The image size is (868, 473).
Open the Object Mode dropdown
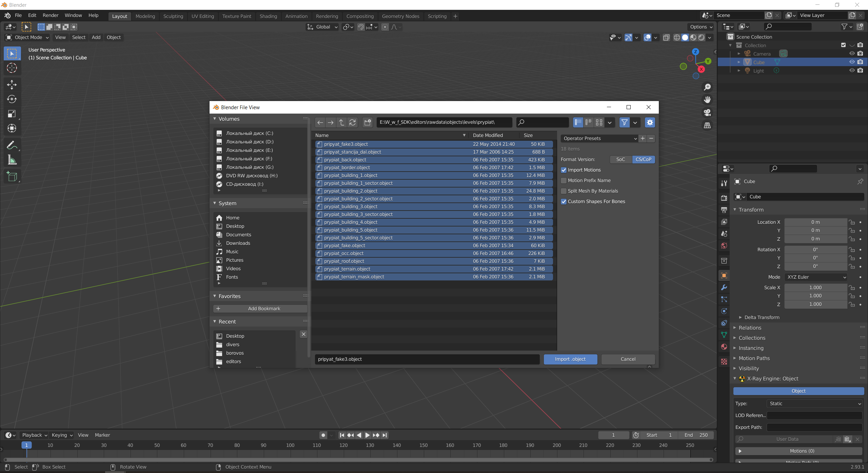pyautogui.click(x=27, y=37)
